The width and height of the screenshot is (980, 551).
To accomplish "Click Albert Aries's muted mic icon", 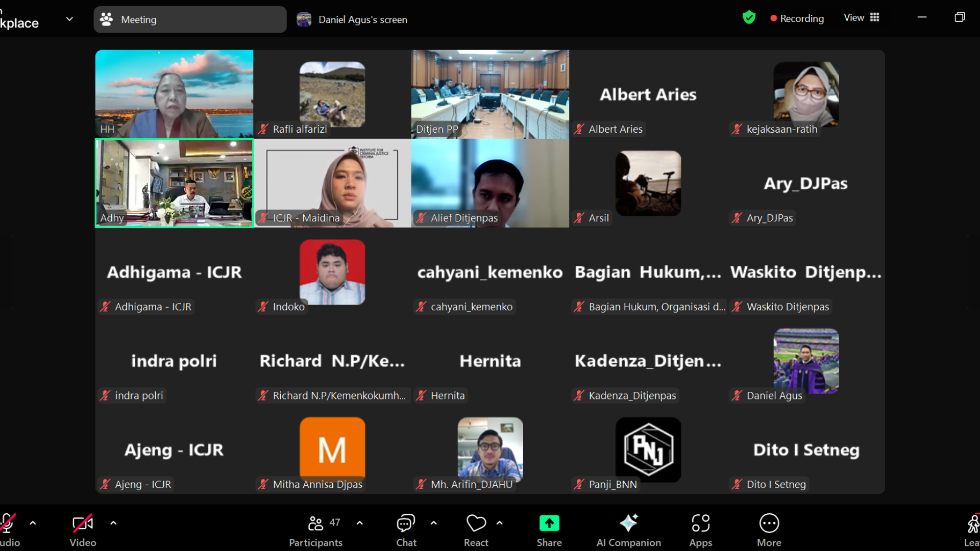I will pos(579,129).
